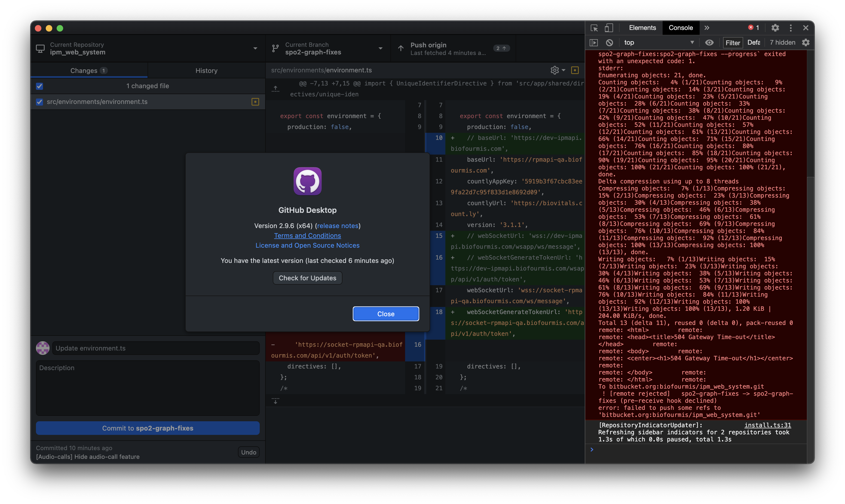Click the push up-arrow icon

click(x=401, y=48)
